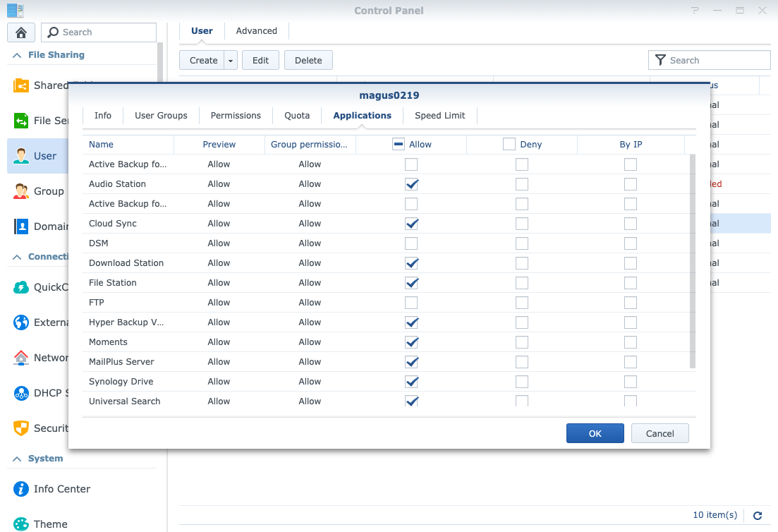Focus the user list Search filter field
The height and width of the screenshot is (532, 778).
[710, 60]
